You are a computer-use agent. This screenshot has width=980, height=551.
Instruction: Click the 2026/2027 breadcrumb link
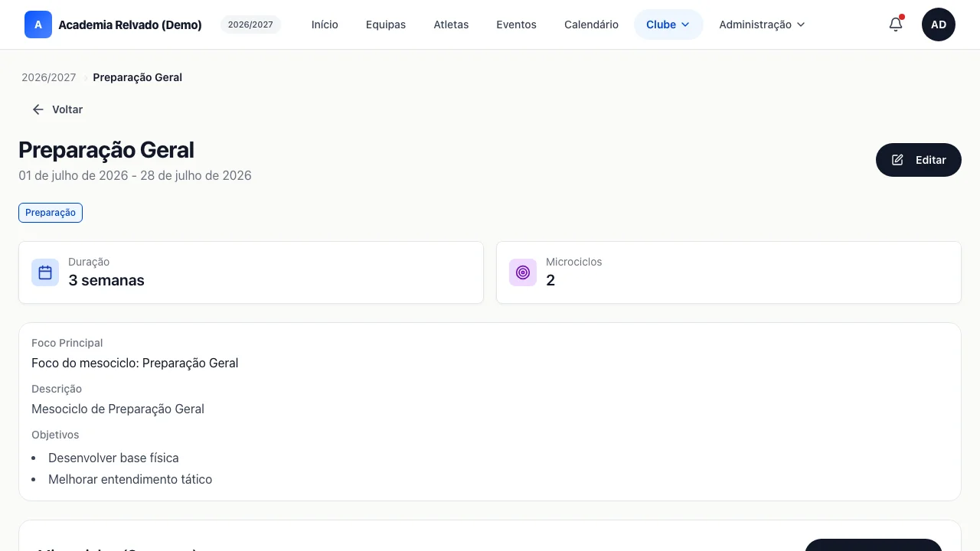[x=49, y=77]
